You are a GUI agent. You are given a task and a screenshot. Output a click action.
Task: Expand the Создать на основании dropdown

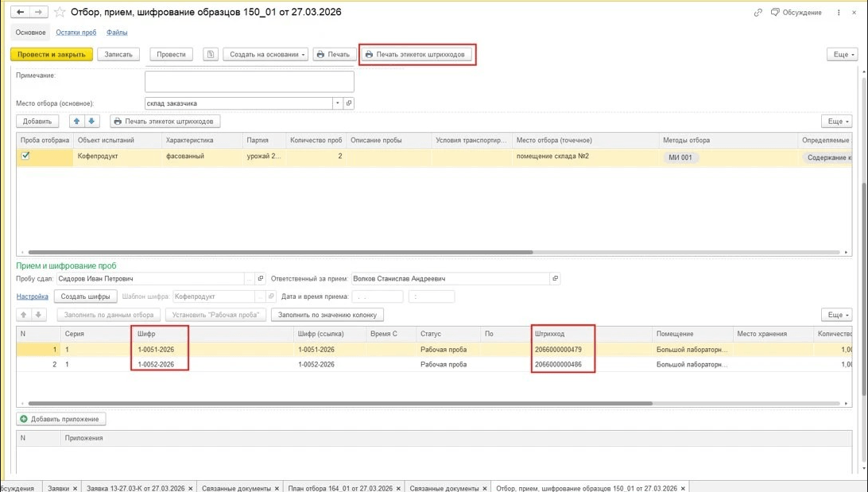pos(265,54)
